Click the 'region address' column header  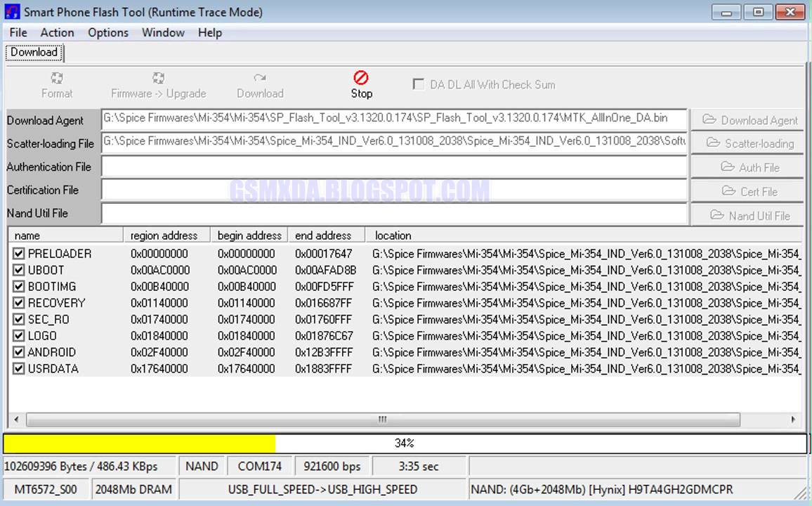(166, 235)
